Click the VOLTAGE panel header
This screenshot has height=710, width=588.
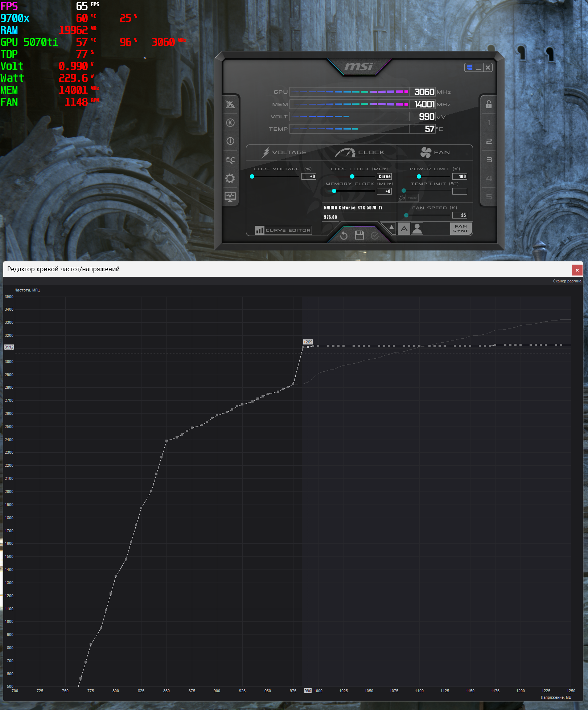click(x=284, y=152)
